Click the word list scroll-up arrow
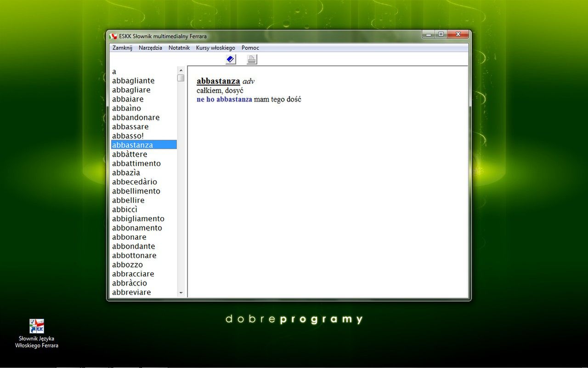This screenshot has height=368, width=588. click(181, 70)
